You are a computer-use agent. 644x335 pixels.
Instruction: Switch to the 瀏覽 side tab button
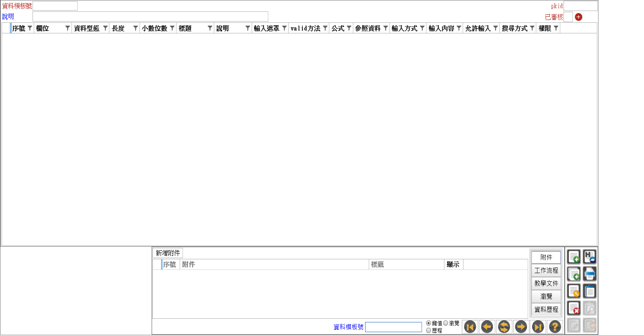pyautogui.click(x=546, y=296)
